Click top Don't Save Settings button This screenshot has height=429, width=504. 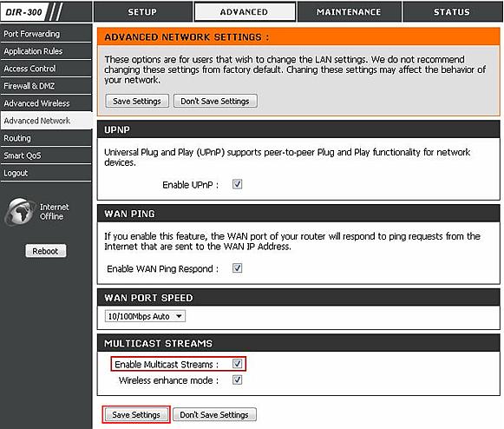coord(215,101)
